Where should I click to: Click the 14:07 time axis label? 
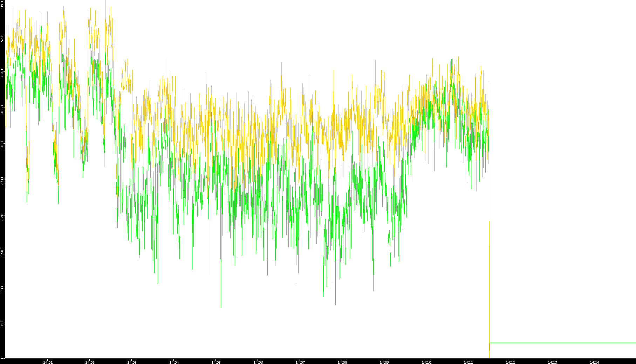click(x=300, y=362)
